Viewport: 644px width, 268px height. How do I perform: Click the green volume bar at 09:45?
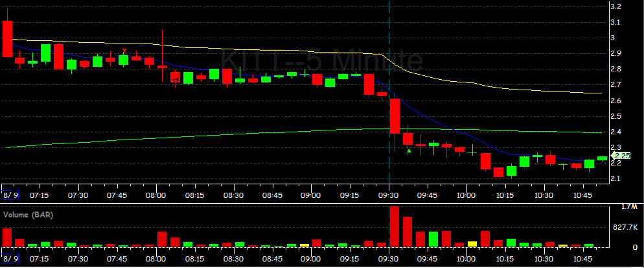click(x=433, y=239)
